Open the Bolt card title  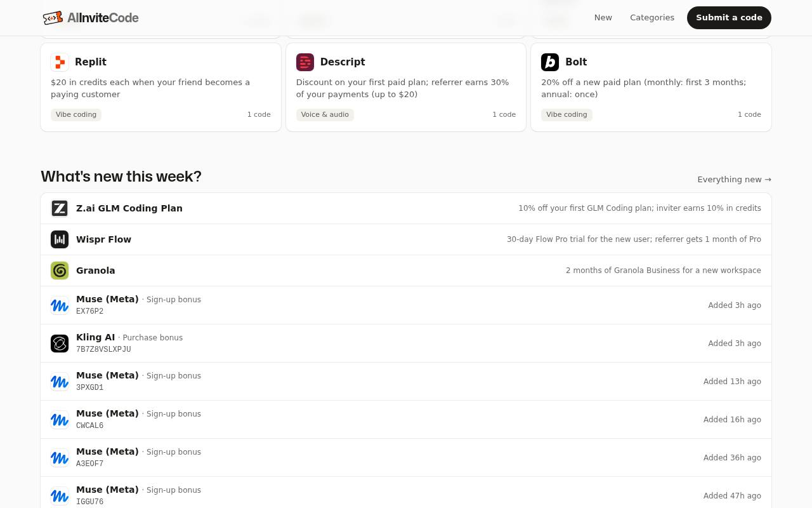576,62
